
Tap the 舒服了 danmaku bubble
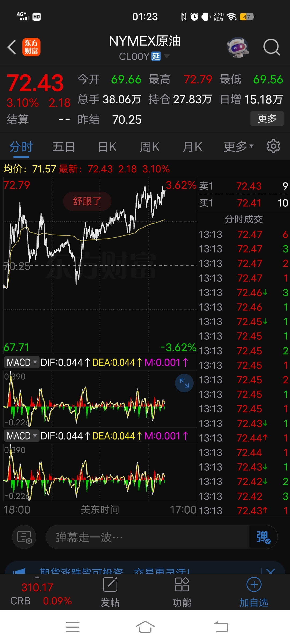pos(87,201)
